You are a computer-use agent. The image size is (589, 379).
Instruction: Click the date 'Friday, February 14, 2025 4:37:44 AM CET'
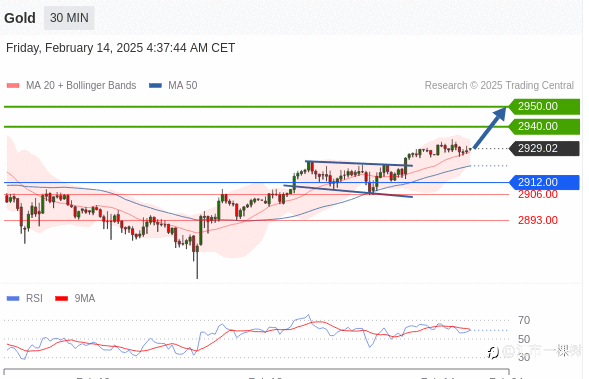[121, 48]
